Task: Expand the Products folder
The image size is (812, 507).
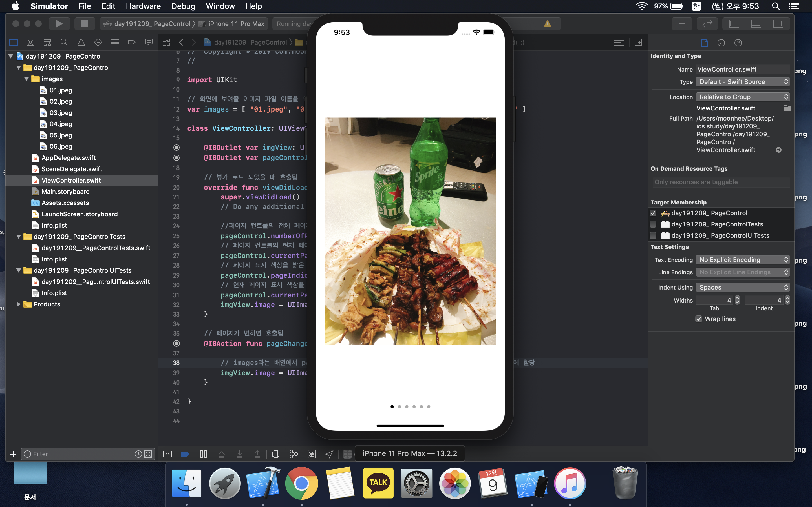Action: click(18, 304)
